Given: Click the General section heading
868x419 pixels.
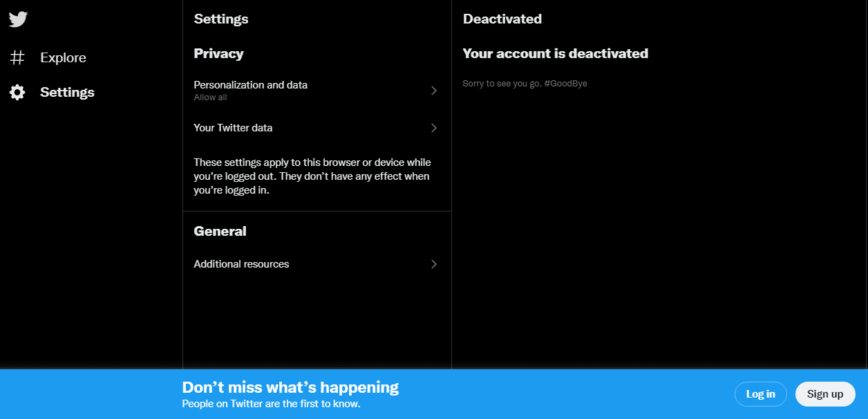Looking at the screenshot, I should pos(220,231).
